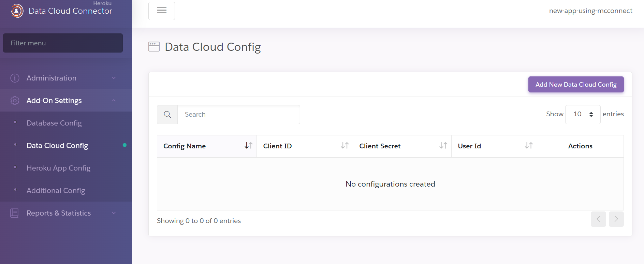Expand the Administration menu chevron
This screenshot has height=264, width=644.
coord(114,78)
